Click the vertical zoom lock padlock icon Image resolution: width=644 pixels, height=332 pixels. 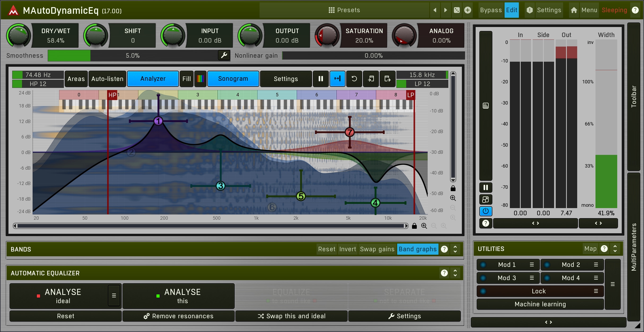[453, 188]
